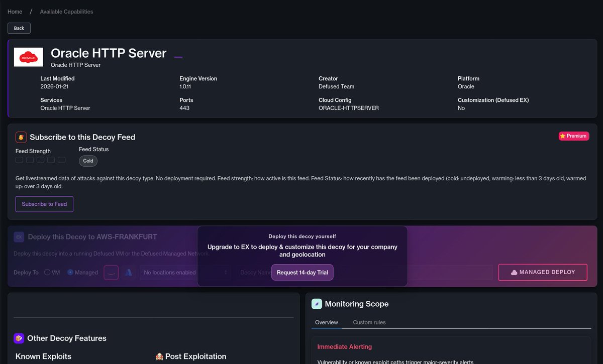This screenshot has width=603, height=364.
Task: Open the No locations enabled dropdown
Action: [x=186, y=272]
